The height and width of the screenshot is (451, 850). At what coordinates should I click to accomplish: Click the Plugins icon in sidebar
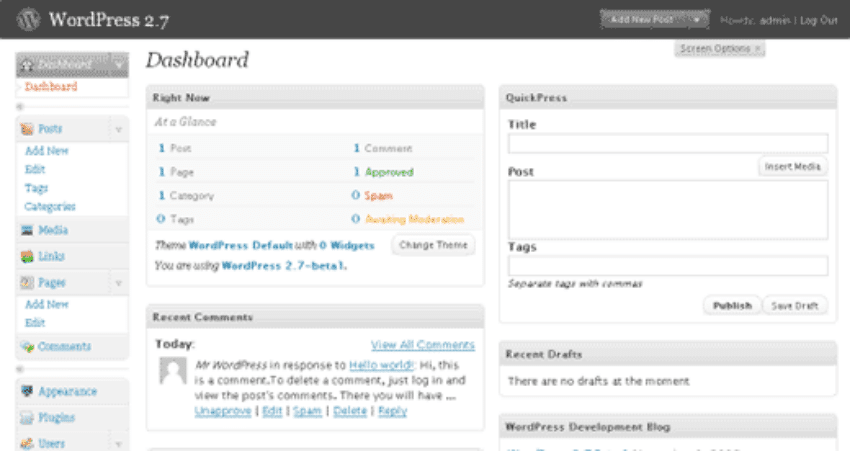point(27,417)
